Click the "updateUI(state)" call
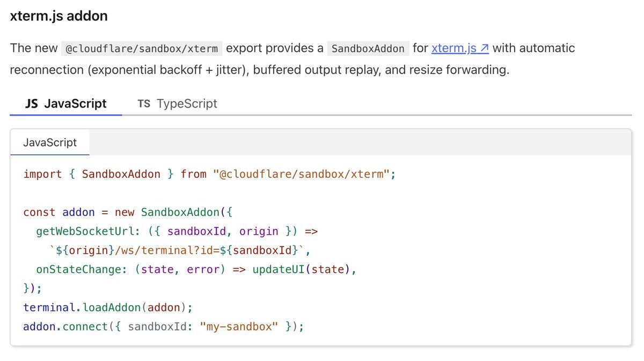Image resolution: width=644 pixels, height=361 pixels. pyautogui.click(x=302, y=270)
